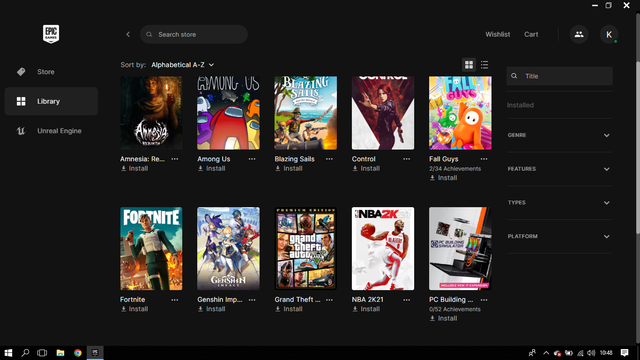Open more options for PC Building Simulator

pyautogui.click(x=484, y=300)
